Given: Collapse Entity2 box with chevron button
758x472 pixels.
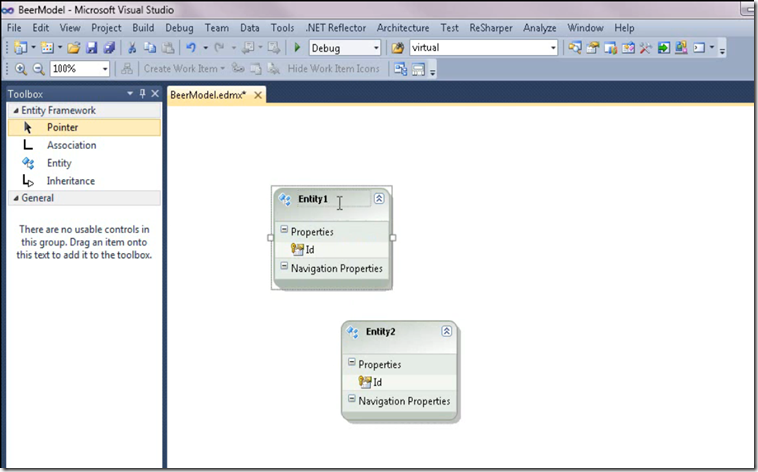Looking at the screenshot, I should coord(447,331).
